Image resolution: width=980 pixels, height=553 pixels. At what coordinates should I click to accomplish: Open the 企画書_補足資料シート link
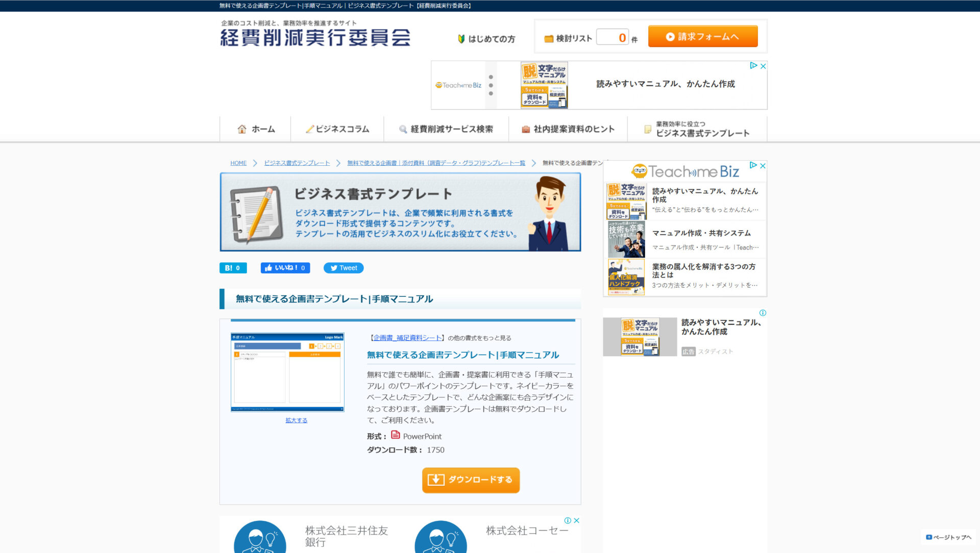(406, 337)
